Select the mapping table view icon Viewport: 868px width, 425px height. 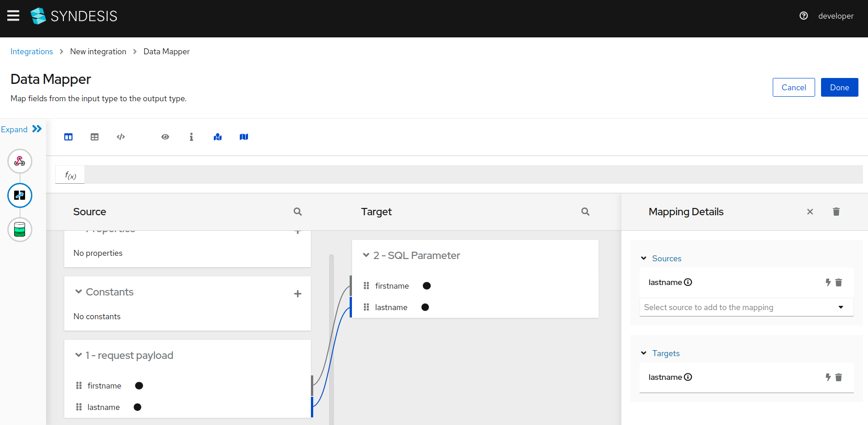point(94,137)
